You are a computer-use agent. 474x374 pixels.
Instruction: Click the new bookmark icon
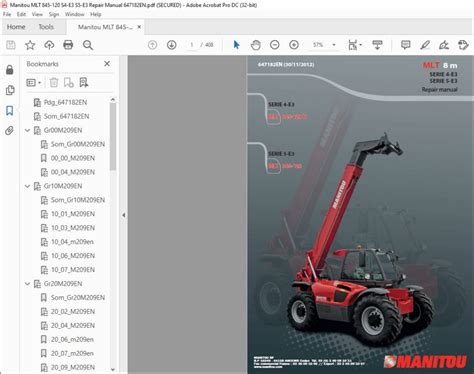coord(69,82)
